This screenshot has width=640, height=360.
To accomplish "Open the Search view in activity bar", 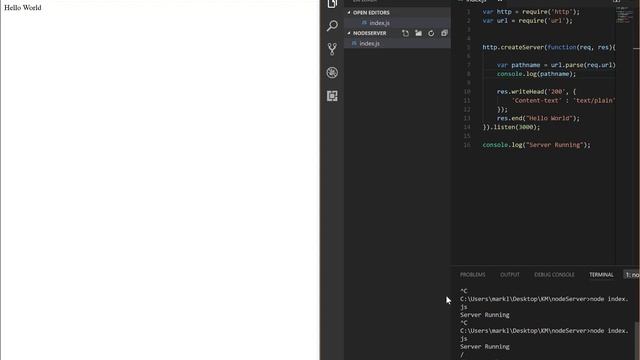I will pyautogui.click(x=332, y=26).
